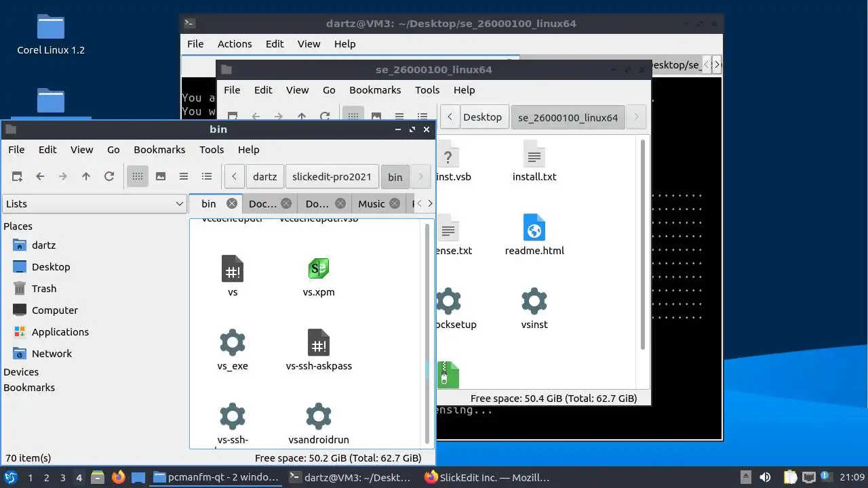Go up one folder in bin window

coord(86,176)
